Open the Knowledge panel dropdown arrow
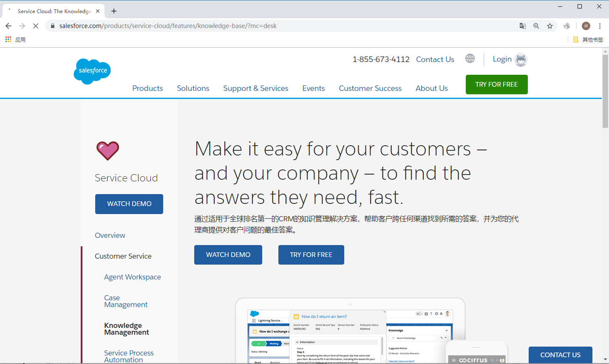Image resolution: width=609 pixels, height=364 pixels. pos(446,330)
